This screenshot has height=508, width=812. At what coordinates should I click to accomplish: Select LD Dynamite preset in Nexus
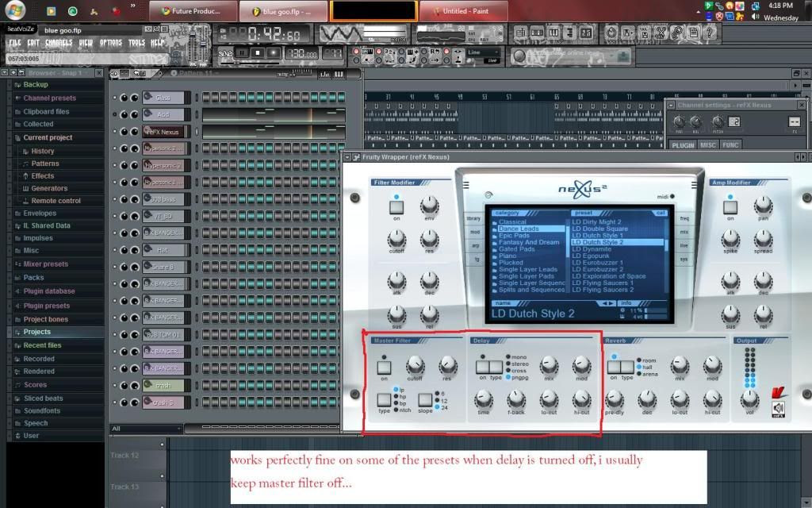[x=592, y=248]
